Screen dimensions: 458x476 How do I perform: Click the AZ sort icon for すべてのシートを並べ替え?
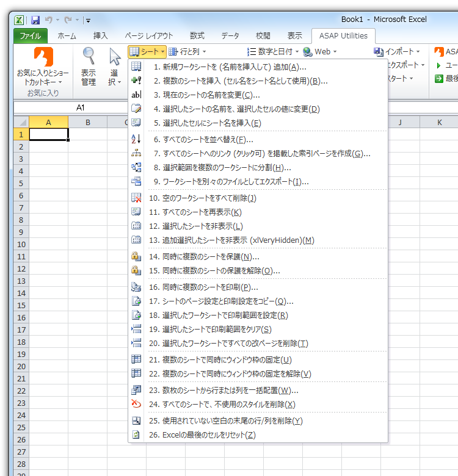[x=136, y=139]
